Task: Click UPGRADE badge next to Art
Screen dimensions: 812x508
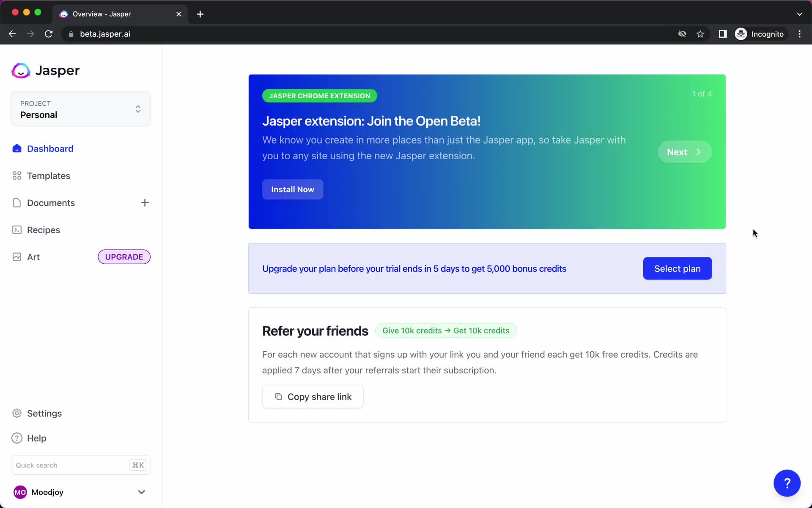Action: coord(124,257)
